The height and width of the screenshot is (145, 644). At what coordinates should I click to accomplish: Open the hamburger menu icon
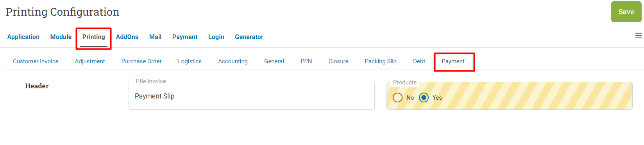[638, 36]
